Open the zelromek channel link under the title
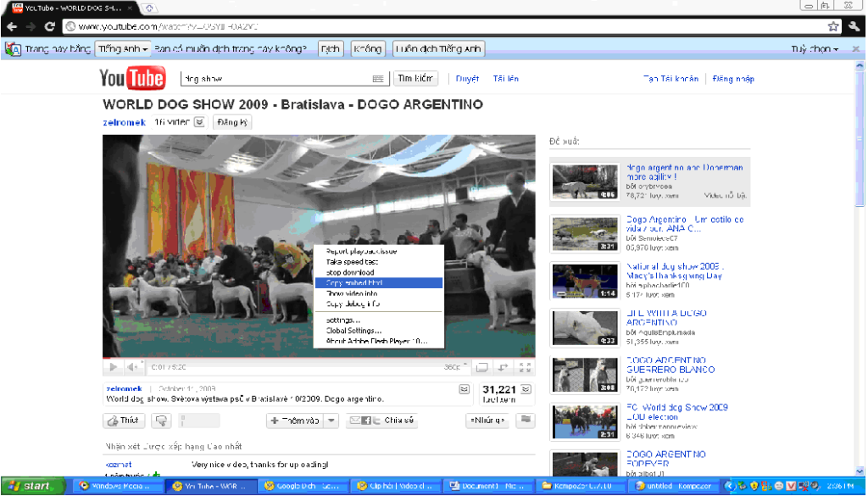The image size is (868, 496). point(125,122)
